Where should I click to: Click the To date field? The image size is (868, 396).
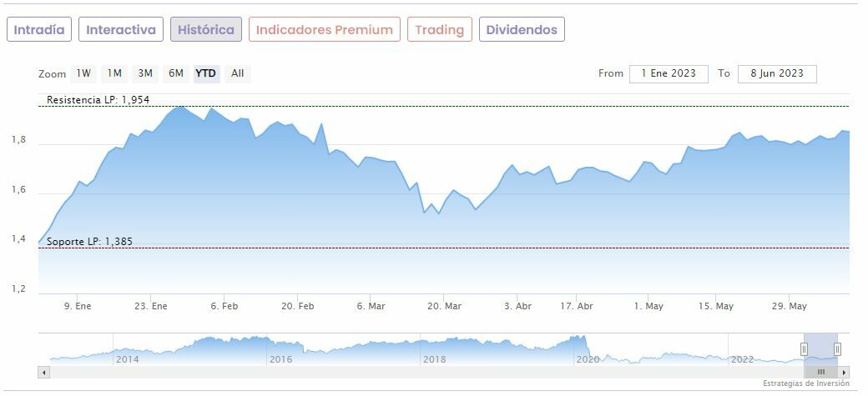point(777,73)
